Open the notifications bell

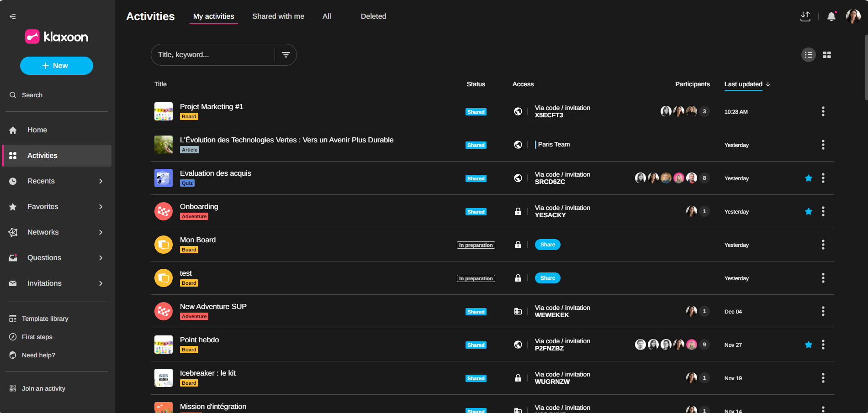point(831,16)
